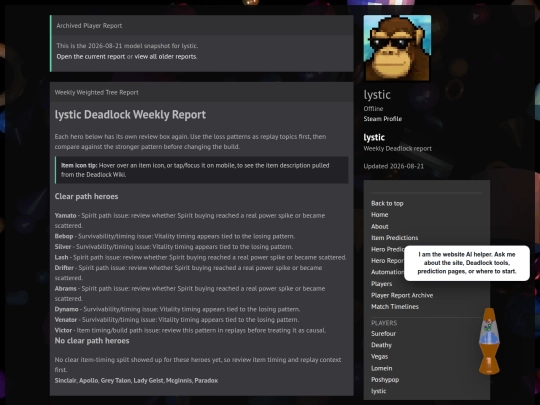Click 'Updated 2026-08-21' text
Image resolution: width=540 pixels, height=405 pixels.
point(394,166)
